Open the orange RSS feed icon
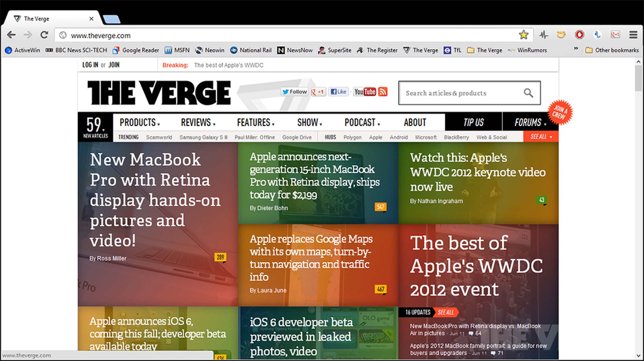This screenshot has width=644, height=361. pos(383,92)
